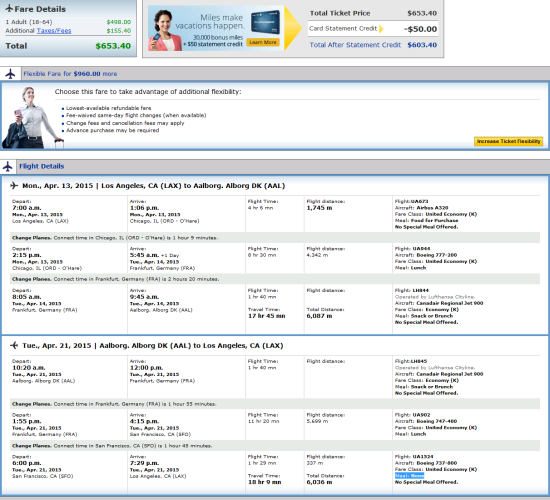Click the 10:20 a.m. departure from Aalborg
The image size is (550, 500).
29,368
